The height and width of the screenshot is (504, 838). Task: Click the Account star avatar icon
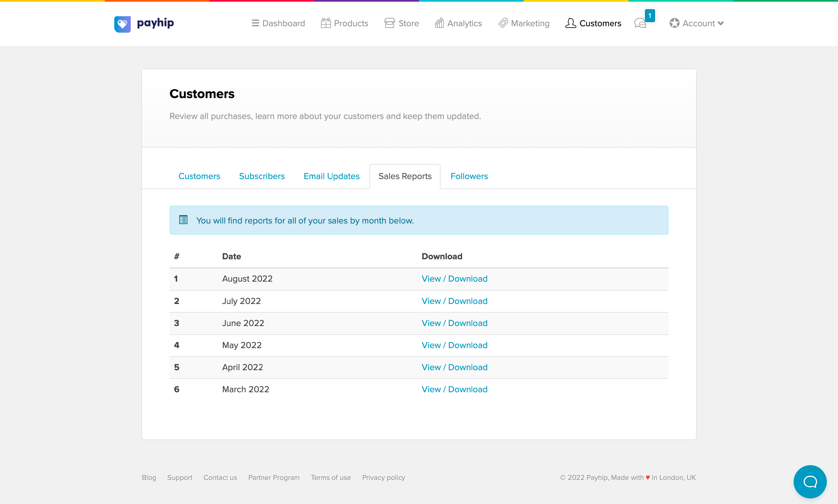[674, 23]
